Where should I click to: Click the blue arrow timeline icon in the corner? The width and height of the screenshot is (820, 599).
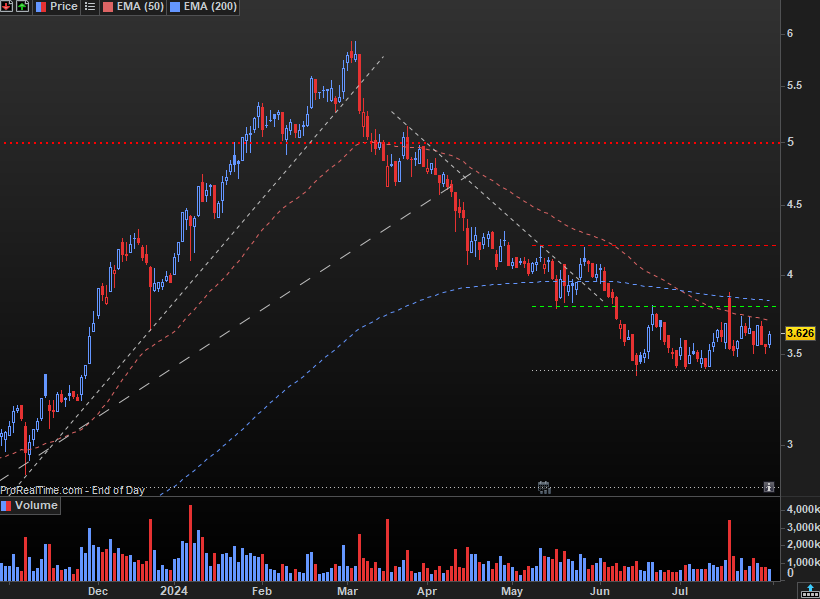811,590
